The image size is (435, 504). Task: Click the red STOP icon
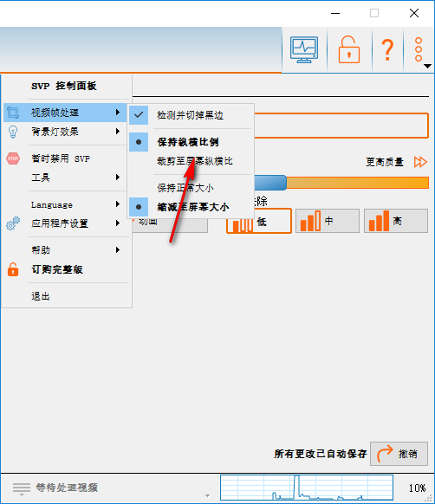(x=13, y=158)
